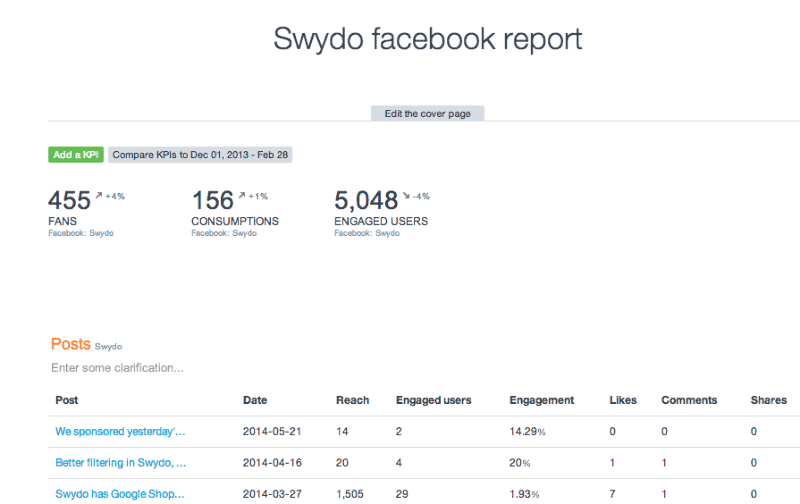Viewport: 800px width, 504px height.
Task: Open the post link 'Better filtering in Swydo, ...'
Action: [x=121, y=463]
